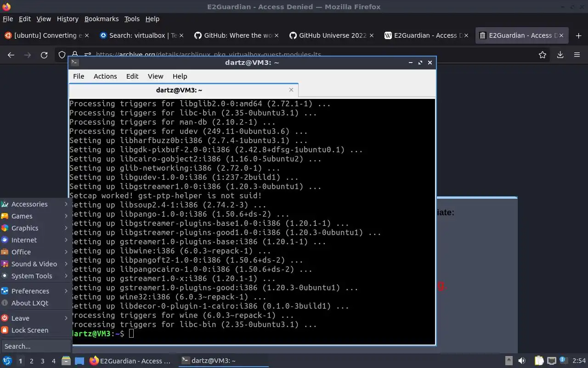Open the update notifier tray icon
The image size is (588, 368).
[x=563, y=361]
